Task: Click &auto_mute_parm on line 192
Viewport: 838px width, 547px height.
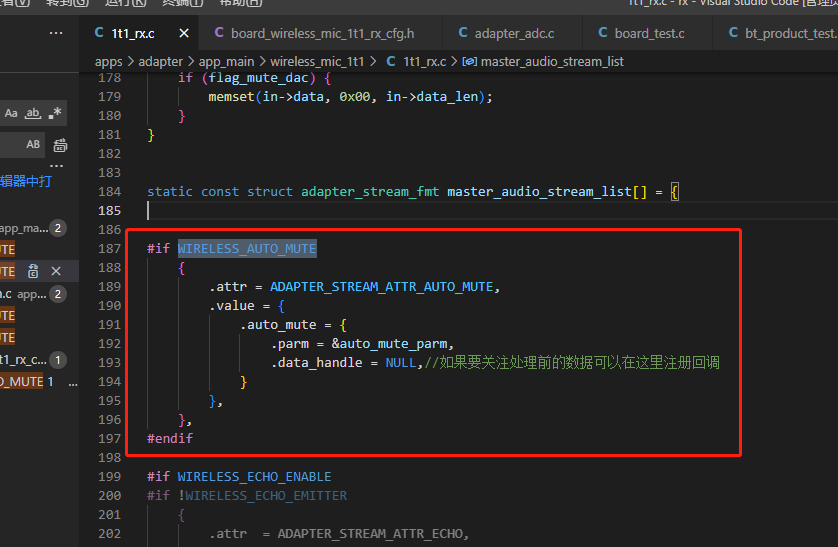Action: click(389, 344)
